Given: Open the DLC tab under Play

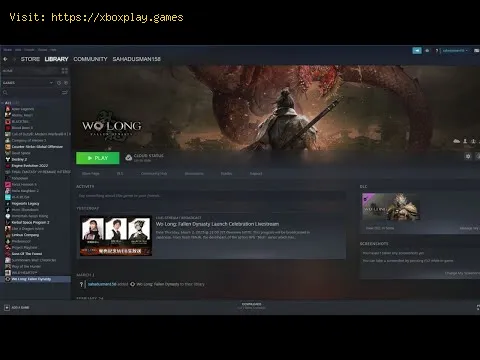Looking at the screenshot, I should [x=120, y=174].
